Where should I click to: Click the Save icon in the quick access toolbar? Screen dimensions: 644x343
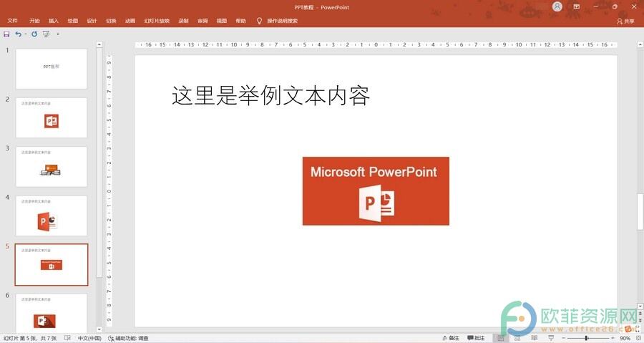pos(6,34)
